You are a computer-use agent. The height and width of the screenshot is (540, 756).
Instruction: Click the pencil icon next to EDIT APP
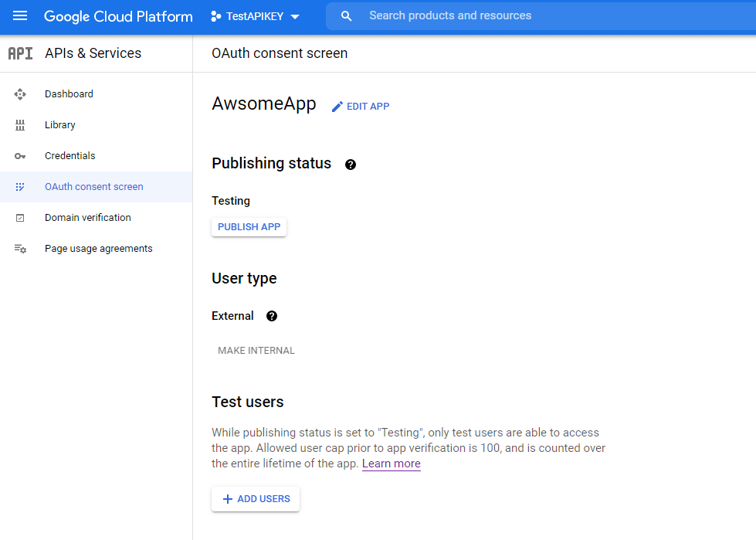point(336,106)
